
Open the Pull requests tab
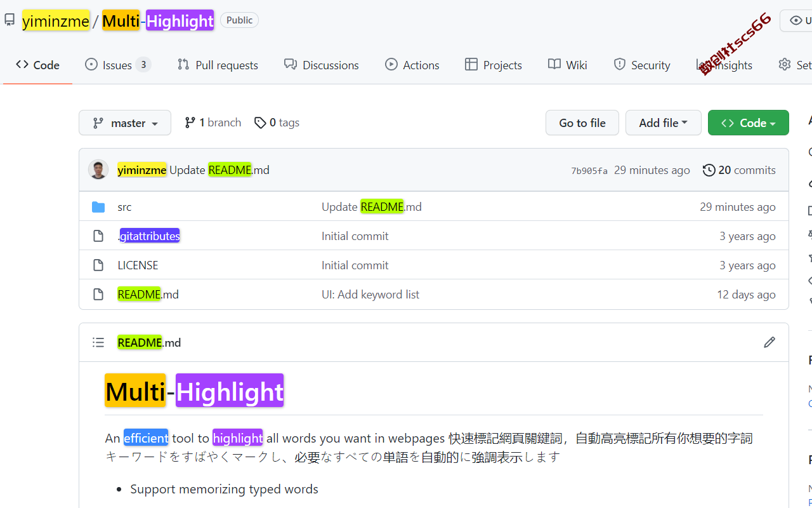pos(218,65)
